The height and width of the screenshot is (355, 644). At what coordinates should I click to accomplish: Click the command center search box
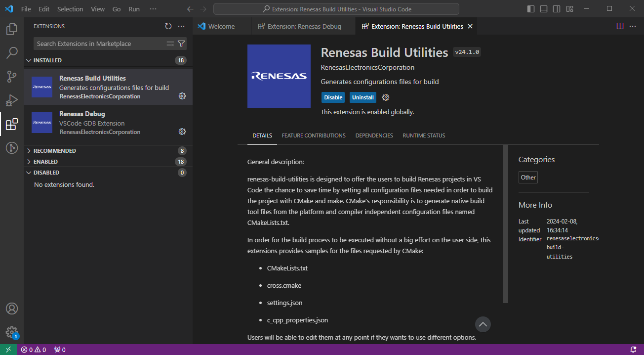(336, 9)
